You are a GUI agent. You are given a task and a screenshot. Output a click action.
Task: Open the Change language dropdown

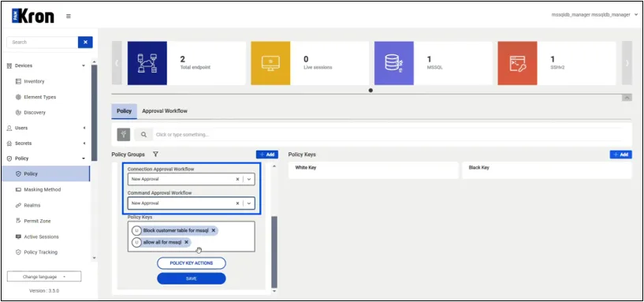coord(44,277)
